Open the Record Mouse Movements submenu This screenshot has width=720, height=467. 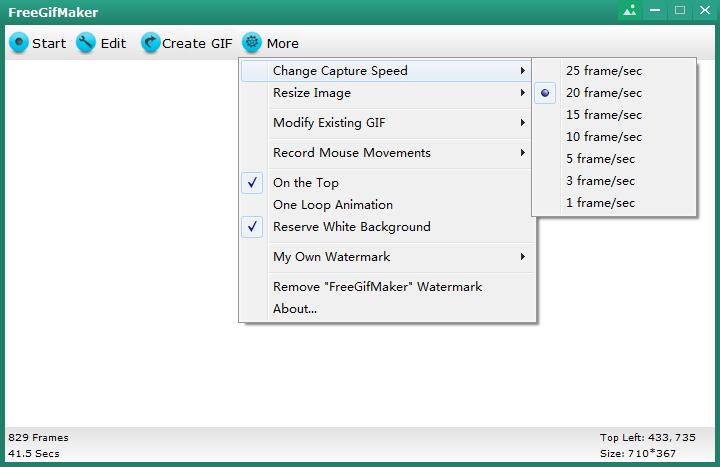386,152
